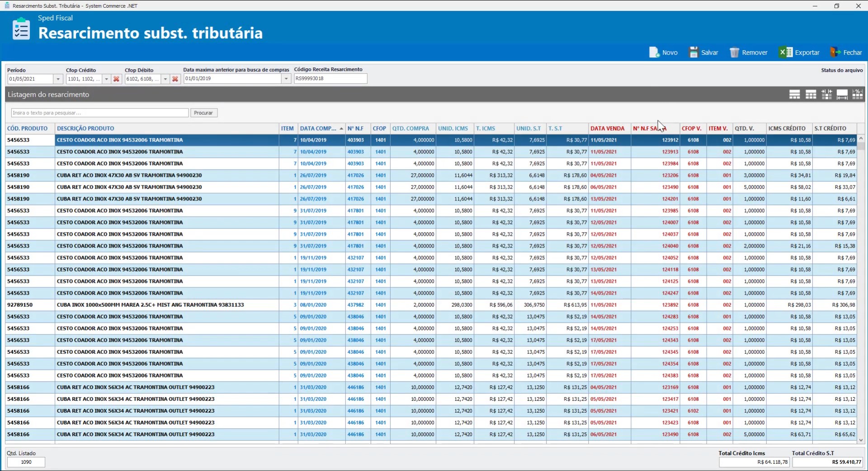Clear Cfop Crédito with the red X
The width and height of the screenshot is (868, 471).
pos(116,79)
